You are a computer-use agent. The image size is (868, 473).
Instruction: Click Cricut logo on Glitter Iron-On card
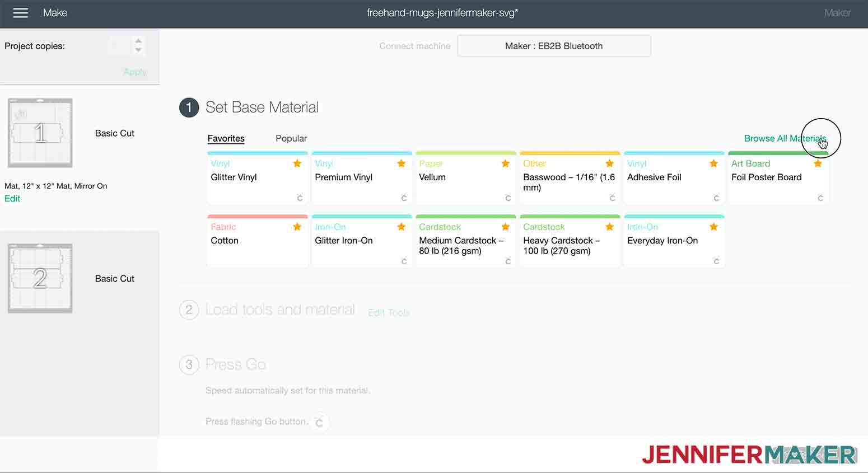click(404, 261)
